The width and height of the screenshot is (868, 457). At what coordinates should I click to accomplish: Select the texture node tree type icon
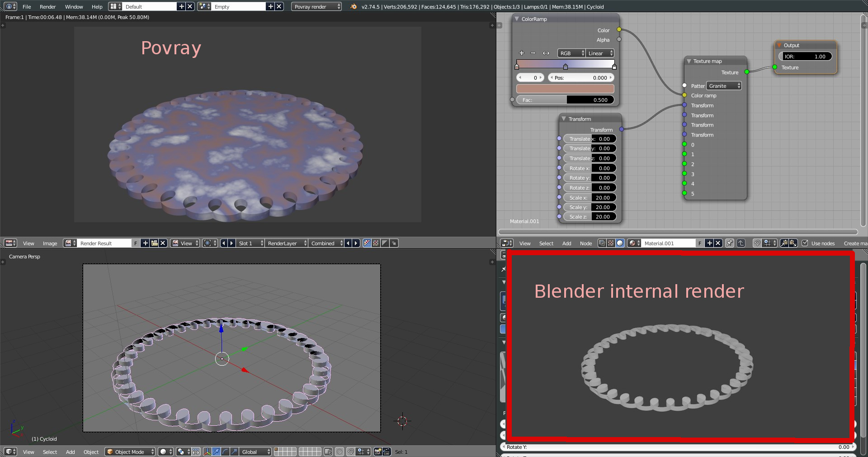coord(611,243)
